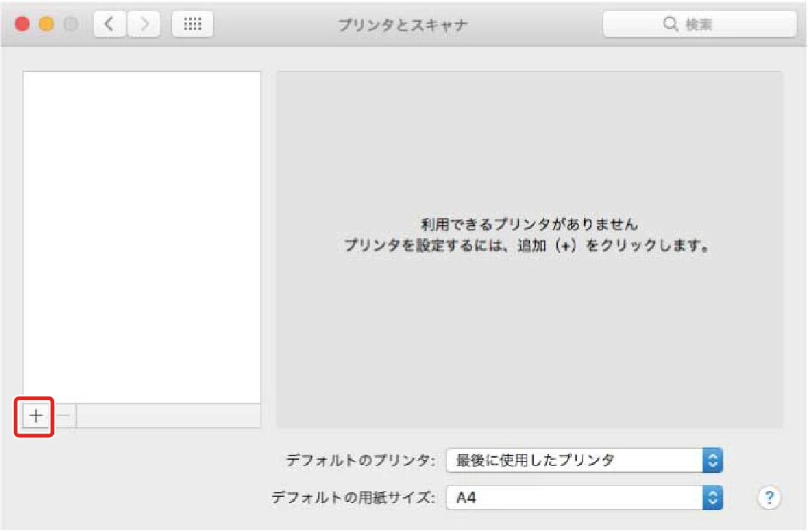Click the プリンタを設定するには instruction text

tap(527, 245)
